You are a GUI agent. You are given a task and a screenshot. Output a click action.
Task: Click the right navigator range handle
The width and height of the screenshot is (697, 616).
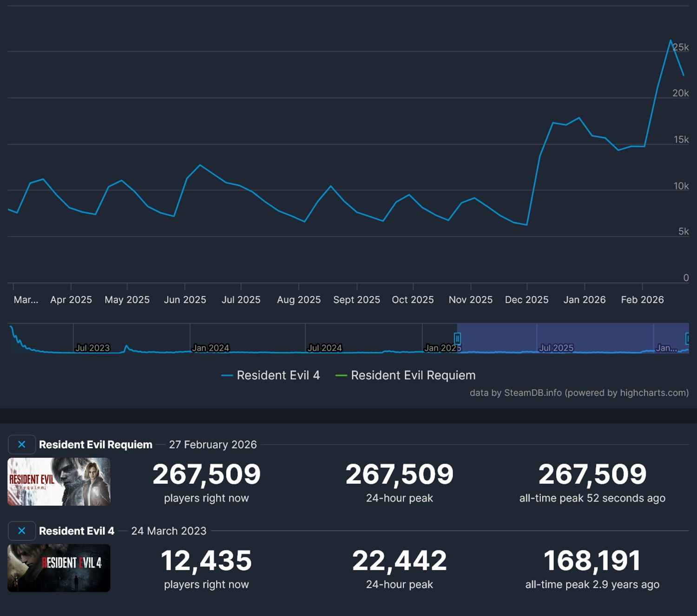(x=687, y=338)
